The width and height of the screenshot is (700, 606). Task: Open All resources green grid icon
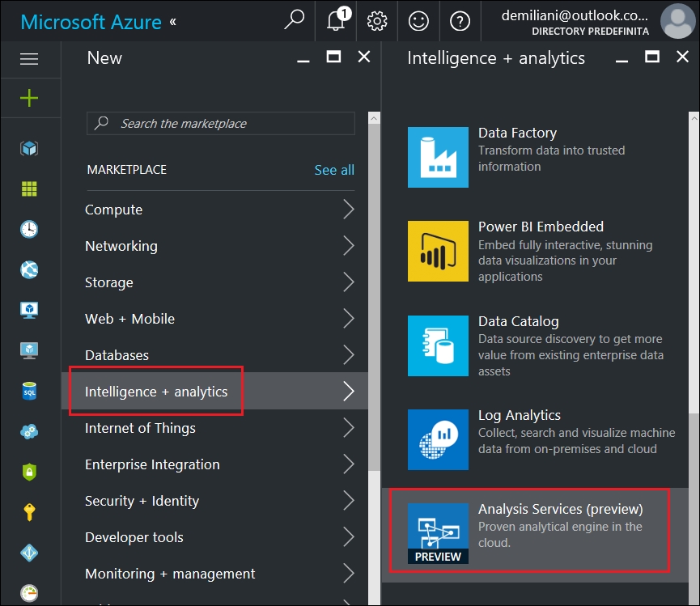29,189
